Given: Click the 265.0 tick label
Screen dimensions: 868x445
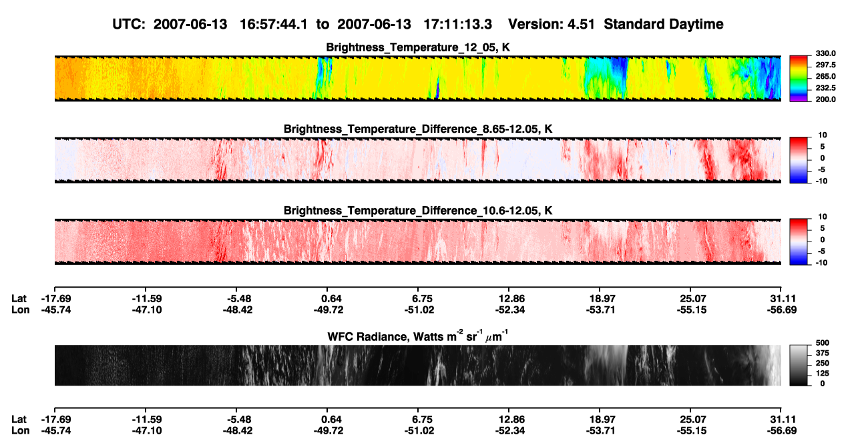Looking at the screenshot, I should pos(826,77).
